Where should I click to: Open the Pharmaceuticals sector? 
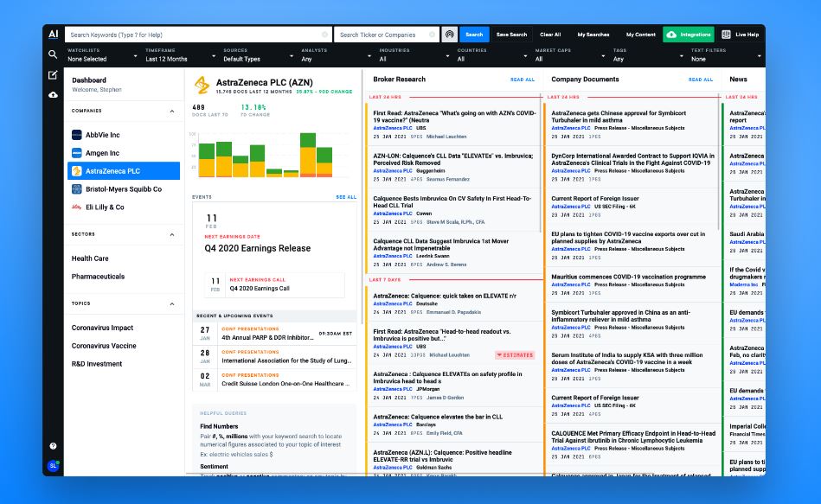click(x=98, y=277)
